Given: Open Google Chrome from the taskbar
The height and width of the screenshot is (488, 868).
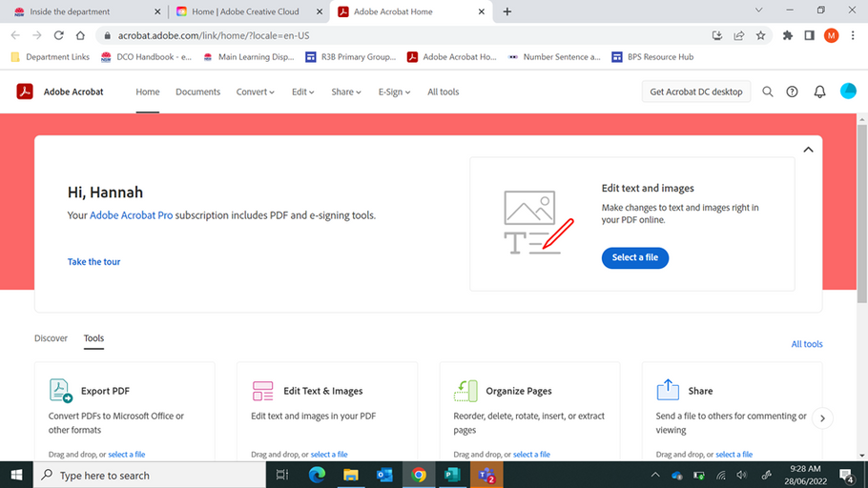Looking at the screenshot, I should pos(419,475).
